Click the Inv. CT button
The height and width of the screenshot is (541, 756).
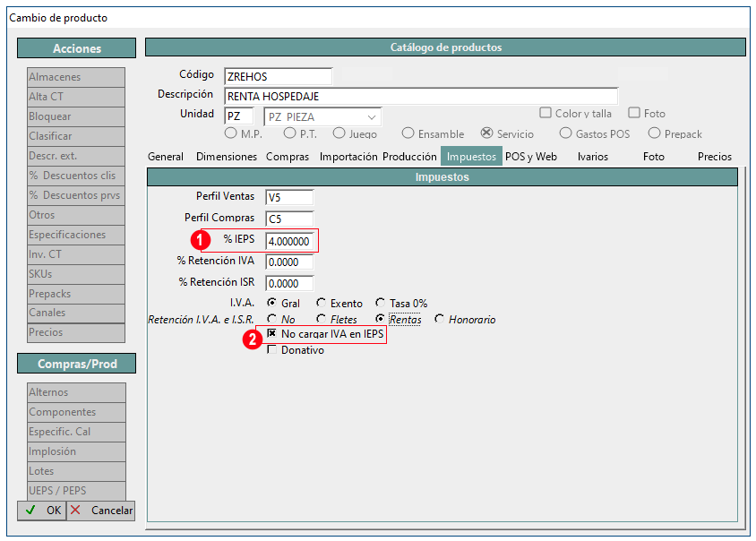click(76, 254)
